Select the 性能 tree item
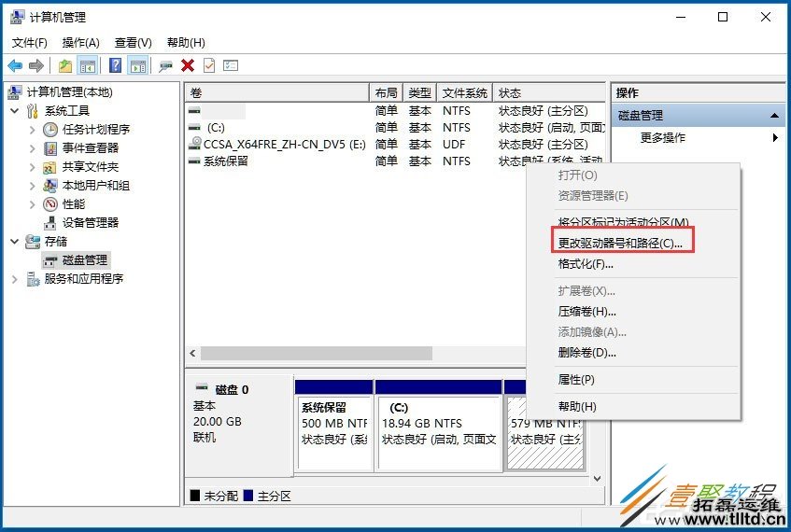The height and width of the screenshot is (532, 791). [74, 204]
